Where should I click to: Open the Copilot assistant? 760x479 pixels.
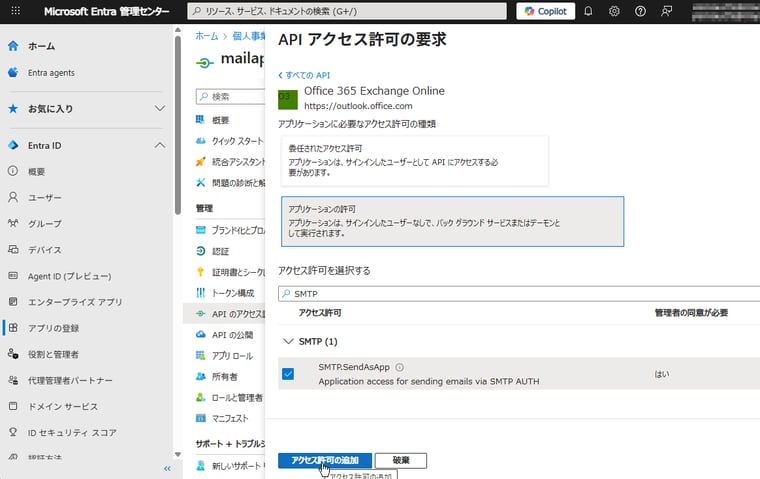tap(546, 11)
